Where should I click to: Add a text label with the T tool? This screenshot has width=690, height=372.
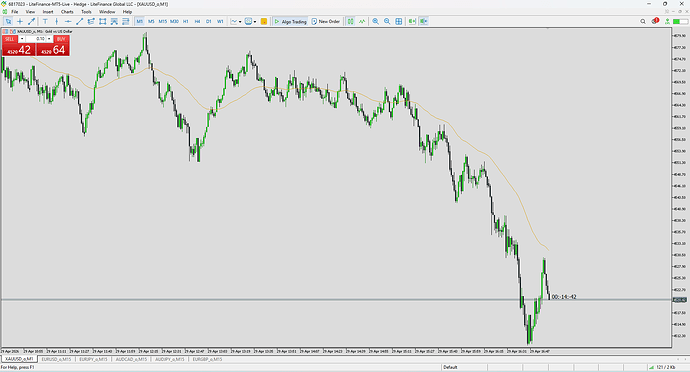(45, 21)
